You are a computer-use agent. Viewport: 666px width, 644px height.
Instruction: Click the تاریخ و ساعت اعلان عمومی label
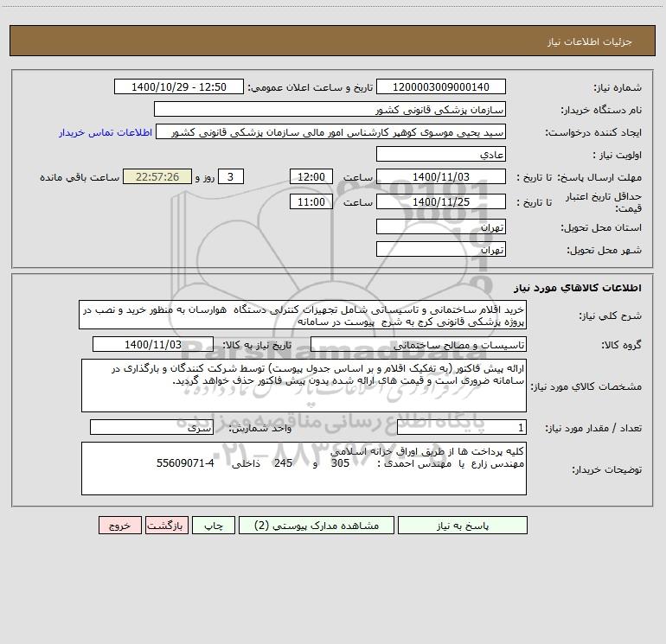click(x=310, y=87)
